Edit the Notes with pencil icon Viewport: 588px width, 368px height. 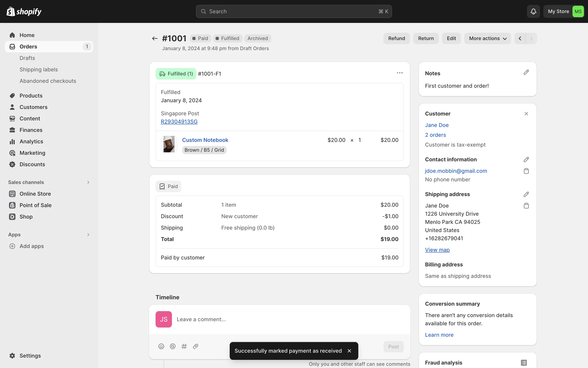tap(526, 72)
